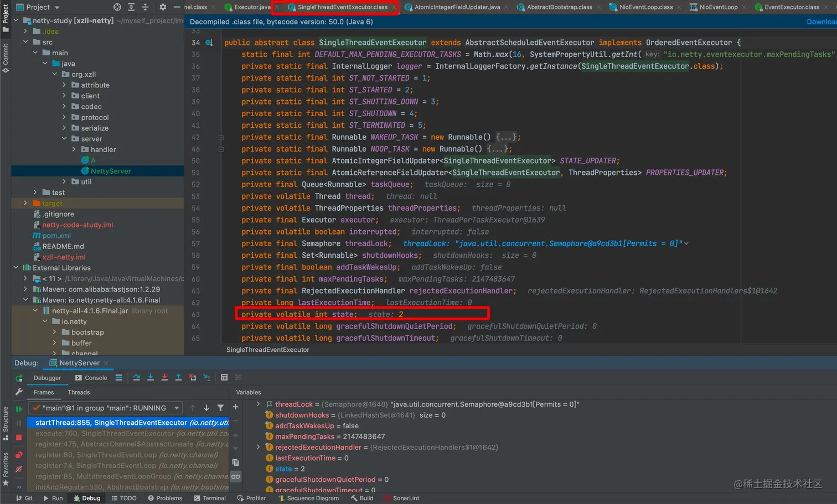The width and height of the screenshot is (837, 504).
Task: Collapse the src folder
Action: point(25,42)
